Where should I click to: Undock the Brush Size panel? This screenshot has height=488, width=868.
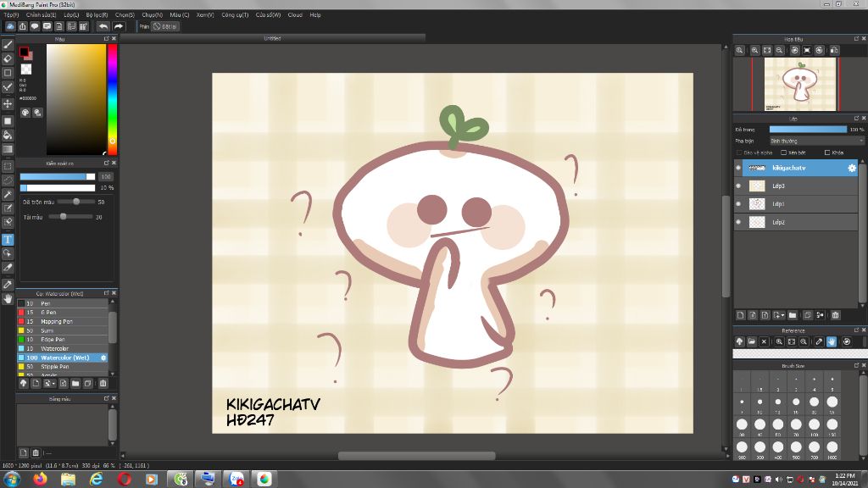click(856, 366)
